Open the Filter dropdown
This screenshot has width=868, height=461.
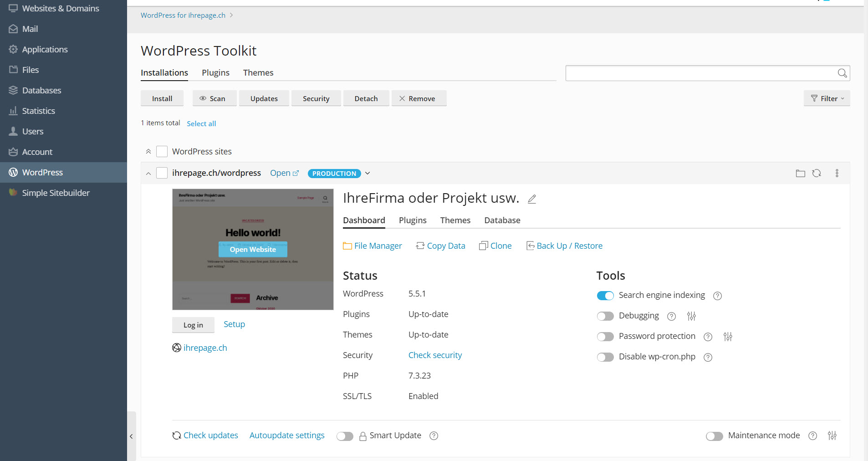tap(827, 98)
